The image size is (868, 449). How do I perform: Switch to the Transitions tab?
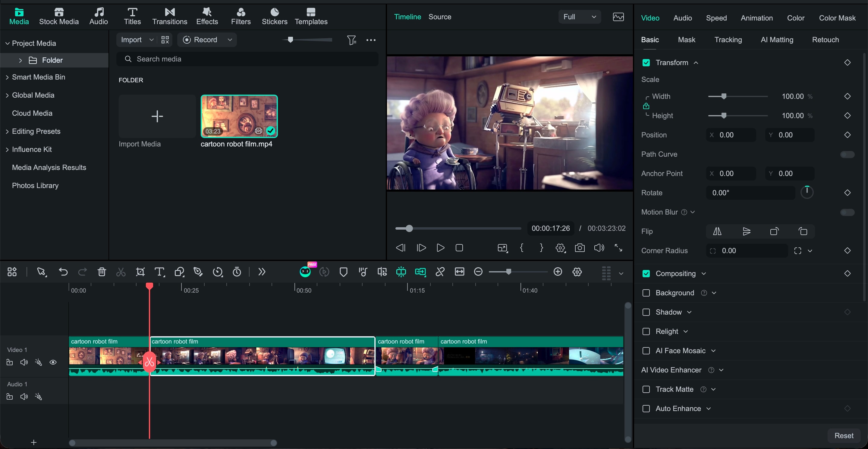(x=169, y=17)
